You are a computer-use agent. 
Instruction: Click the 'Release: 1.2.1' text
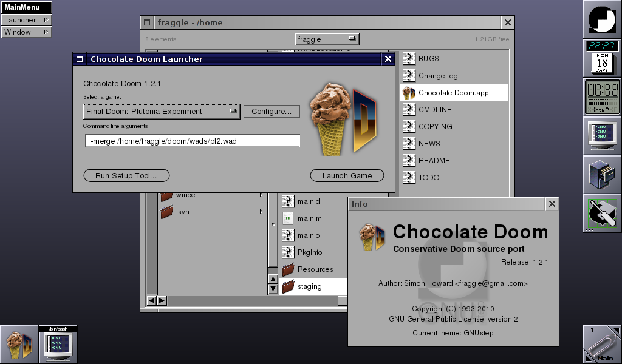[524, 262]
